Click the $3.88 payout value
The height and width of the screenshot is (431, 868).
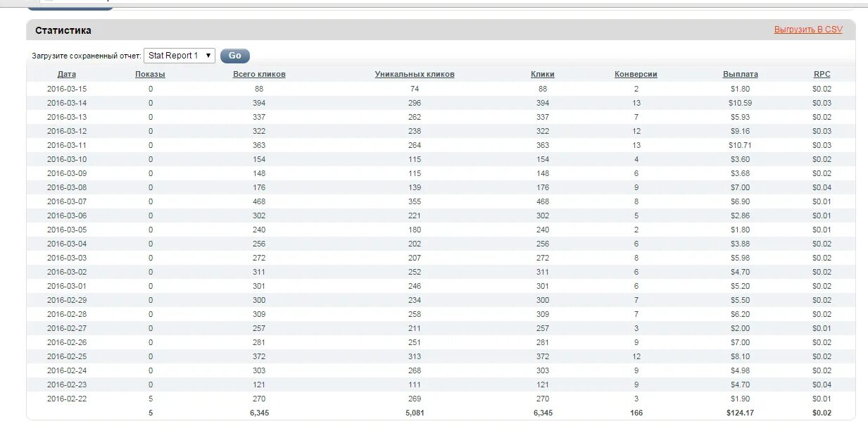click(741, 244)
